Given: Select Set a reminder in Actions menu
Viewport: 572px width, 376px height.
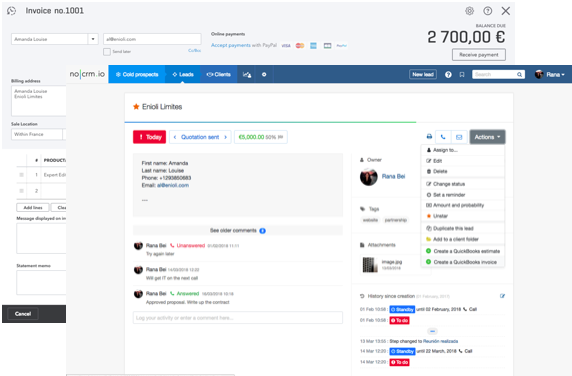Looking at the screenshot, I should point(463,195).
